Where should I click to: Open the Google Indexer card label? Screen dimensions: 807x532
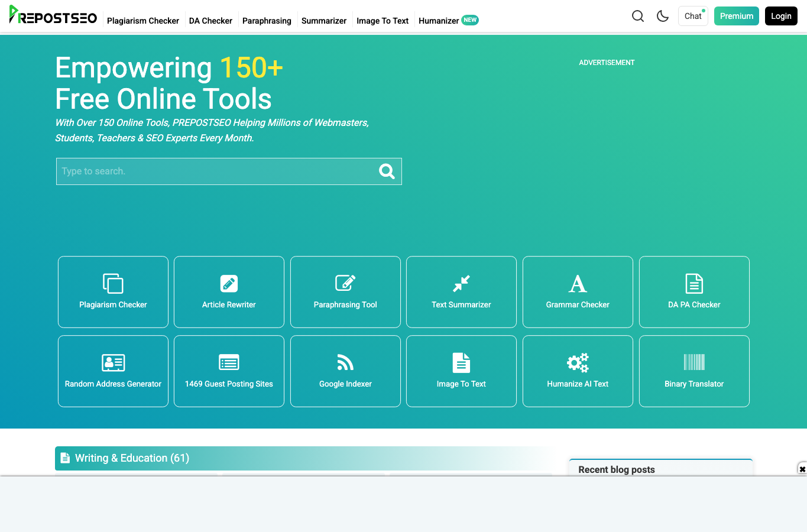tap(345, 384)
